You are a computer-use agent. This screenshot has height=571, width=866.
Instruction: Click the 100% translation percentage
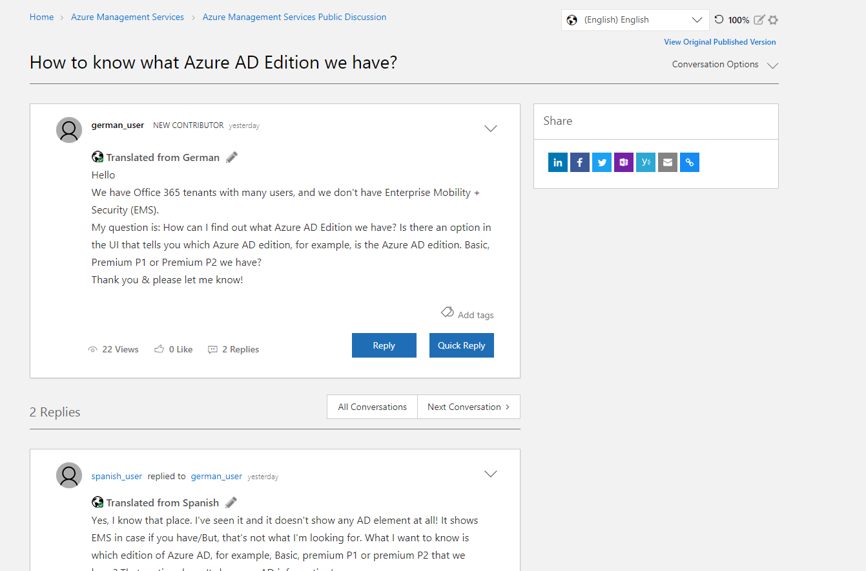coord(738,20)
